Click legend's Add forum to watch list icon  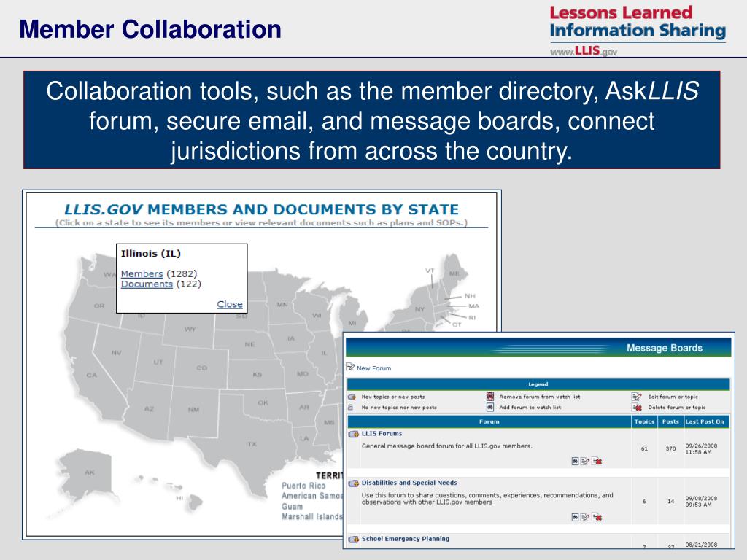[490, 407]
